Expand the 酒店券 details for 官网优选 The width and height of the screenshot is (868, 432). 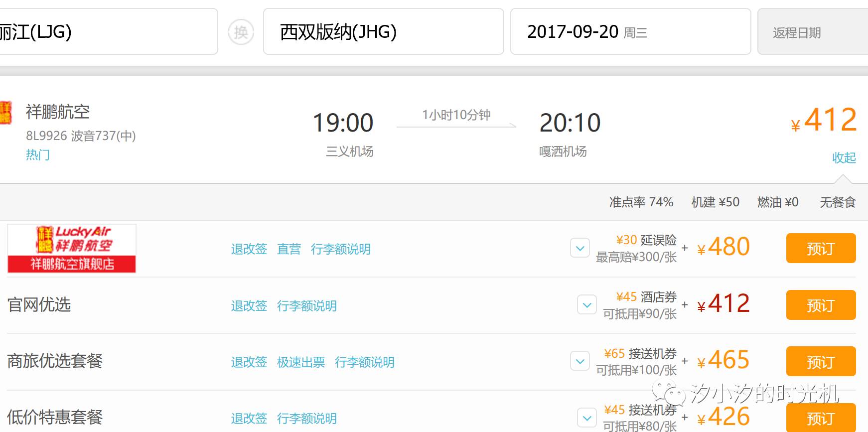[x=587, y=304]
